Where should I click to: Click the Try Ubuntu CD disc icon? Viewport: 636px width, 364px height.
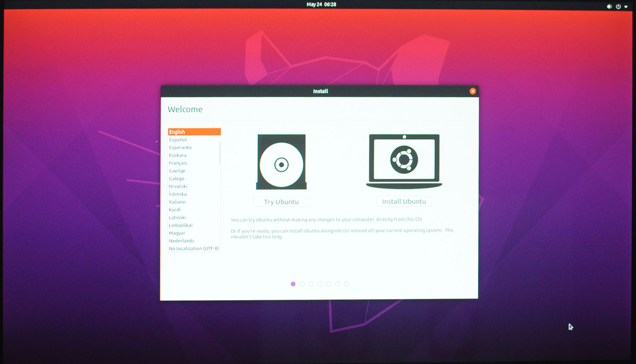click(281, 162)
